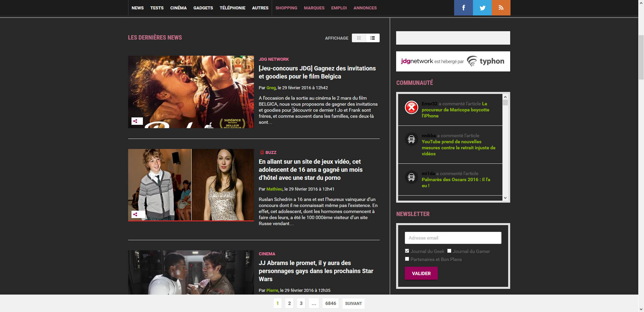
Task: Click Error32's red cross avatar
Action: [x=412, y=108]
